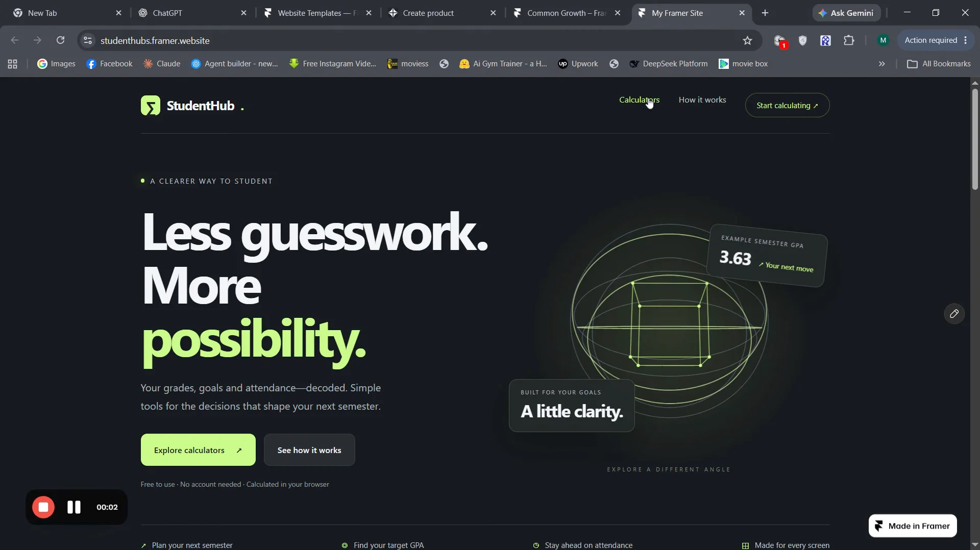The image size is (980, 550).
Task: Reload the current page
Action: click(60, 40)
